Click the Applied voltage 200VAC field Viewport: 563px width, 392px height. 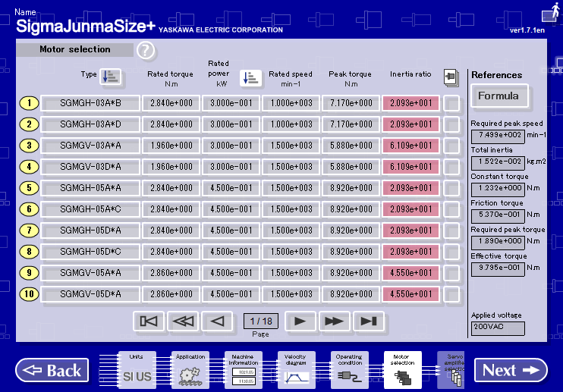498,328
